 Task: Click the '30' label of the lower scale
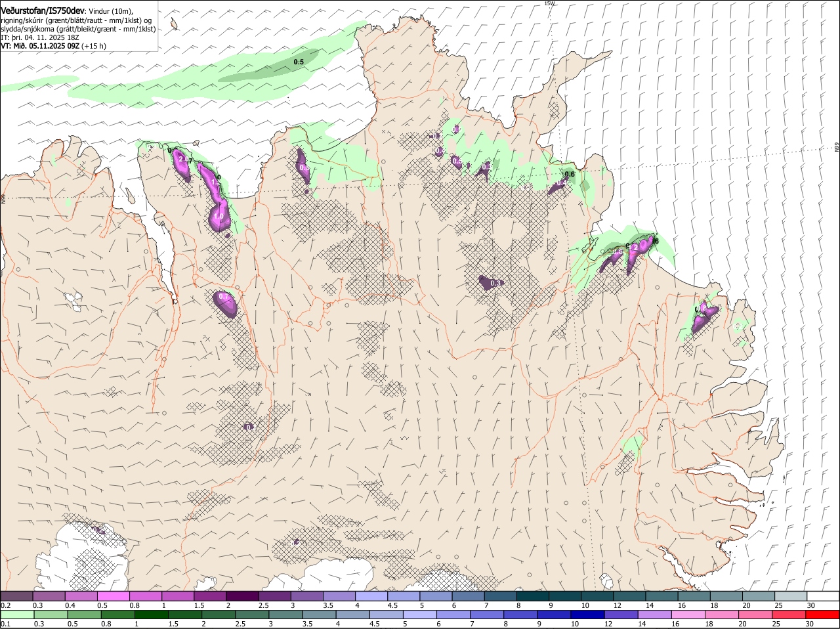pyautogui.click(x=810, y=624)
